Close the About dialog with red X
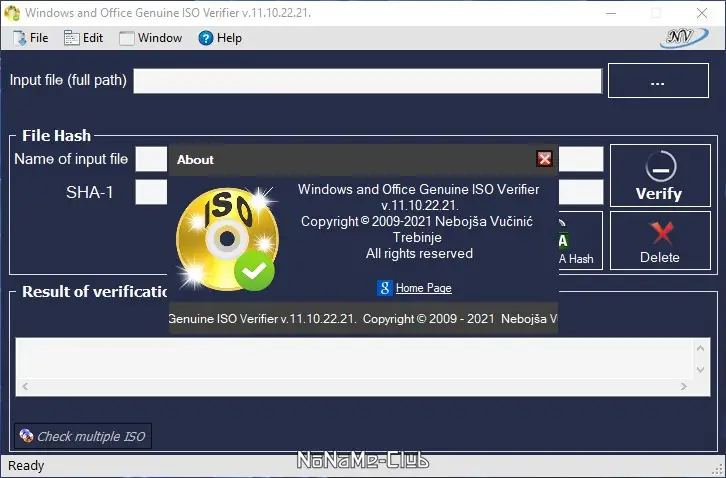Viewport: 726px width, 478px height. pyautogui.click(x=544, y=159)
